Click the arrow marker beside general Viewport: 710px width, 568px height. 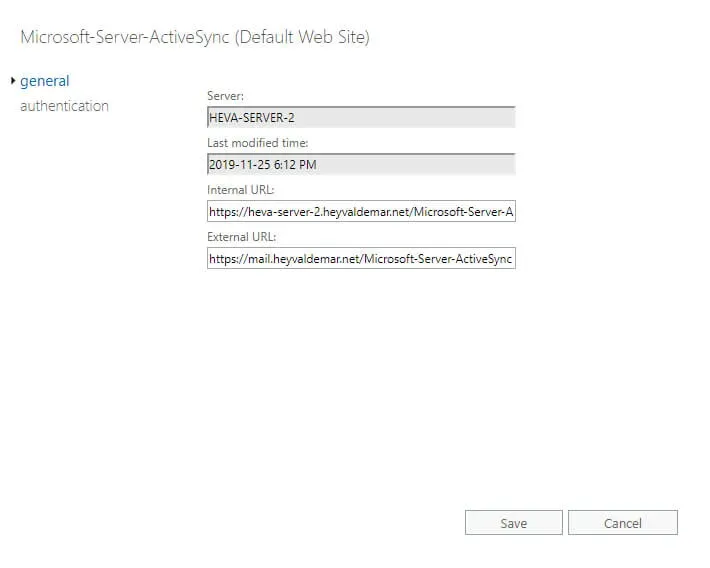click(13, 81)
